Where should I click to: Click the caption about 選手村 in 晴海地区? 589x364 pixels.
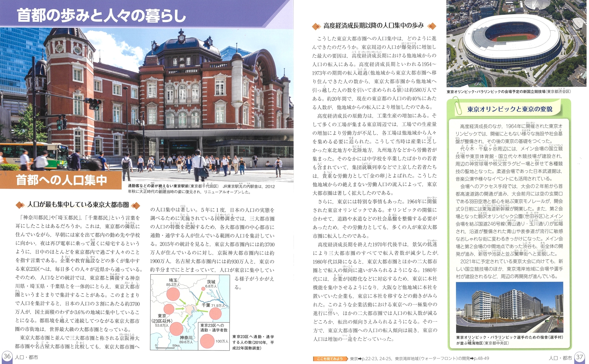point(509,340)
